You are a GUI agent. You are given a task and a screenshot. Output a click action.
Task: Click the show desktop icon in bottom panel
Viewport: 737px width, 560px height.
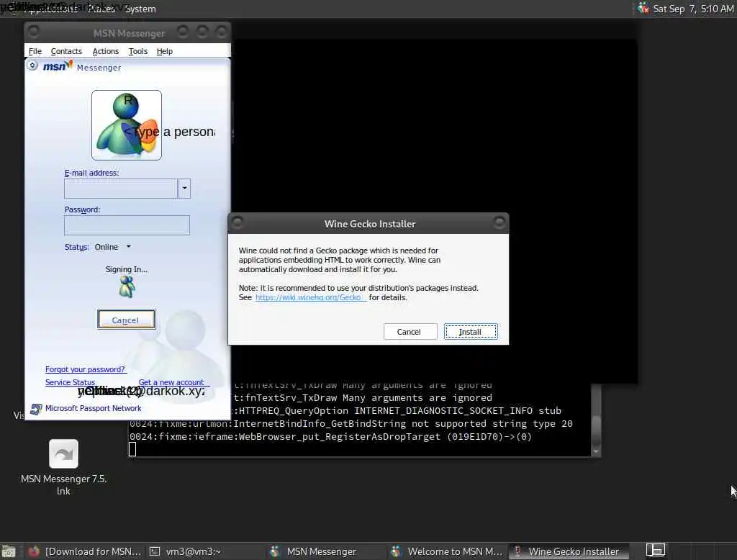pyautogui.click(x=9, y=551)
